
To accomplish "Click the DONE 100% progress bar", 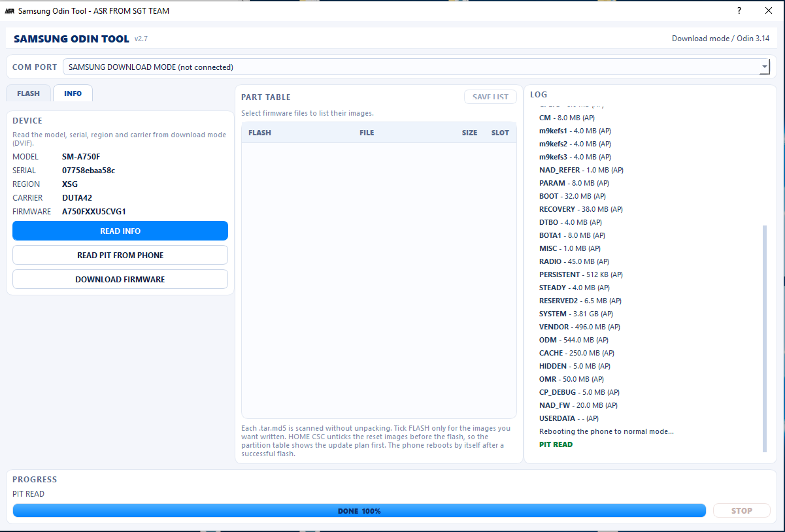I will (x=359, y=510).
